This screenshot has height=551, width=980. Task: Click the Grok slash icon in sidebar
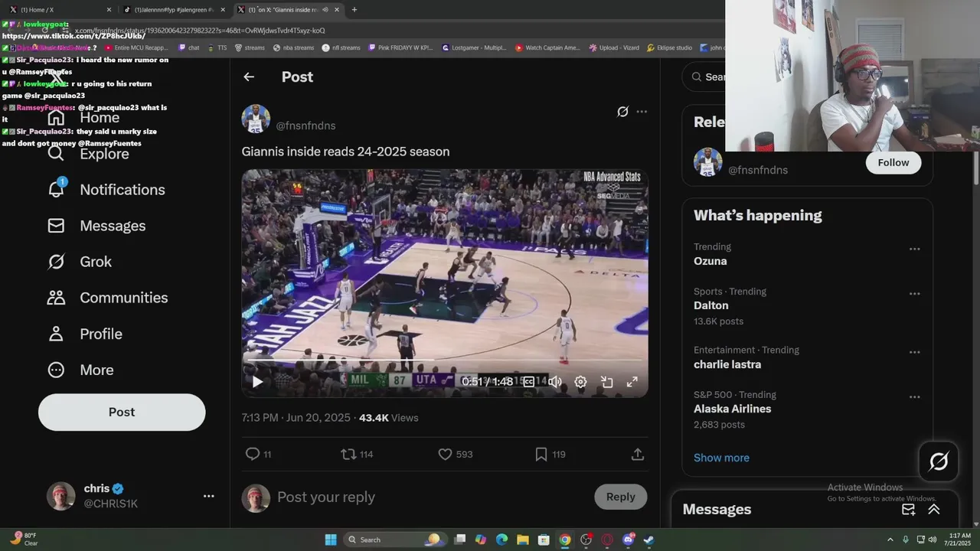point(56,262)
